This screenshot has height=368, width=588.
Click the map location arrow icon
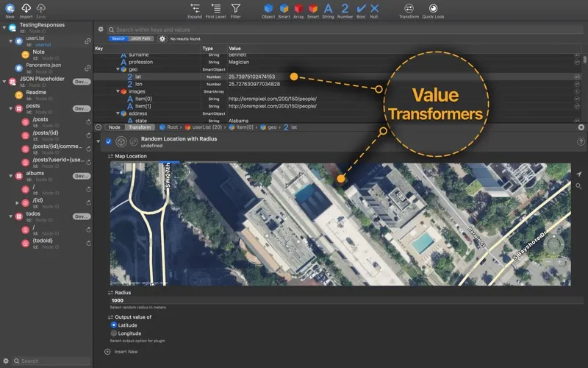579,174
